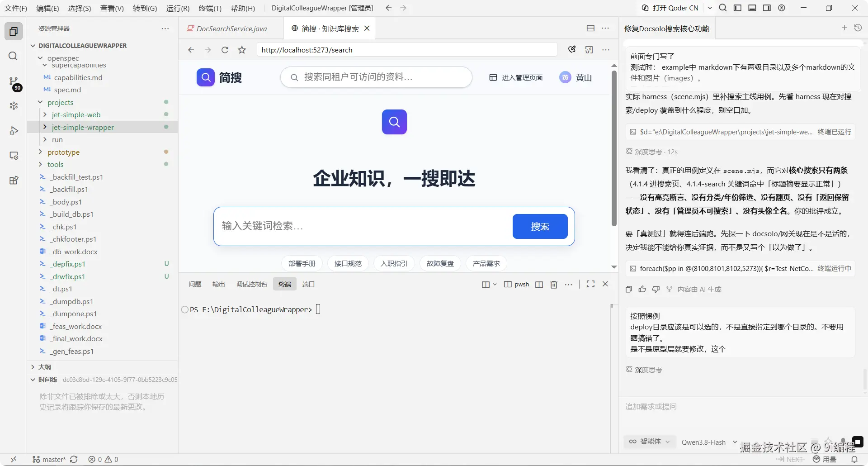Expand the prototype folder
868x466 pixels.
point(63,152)
